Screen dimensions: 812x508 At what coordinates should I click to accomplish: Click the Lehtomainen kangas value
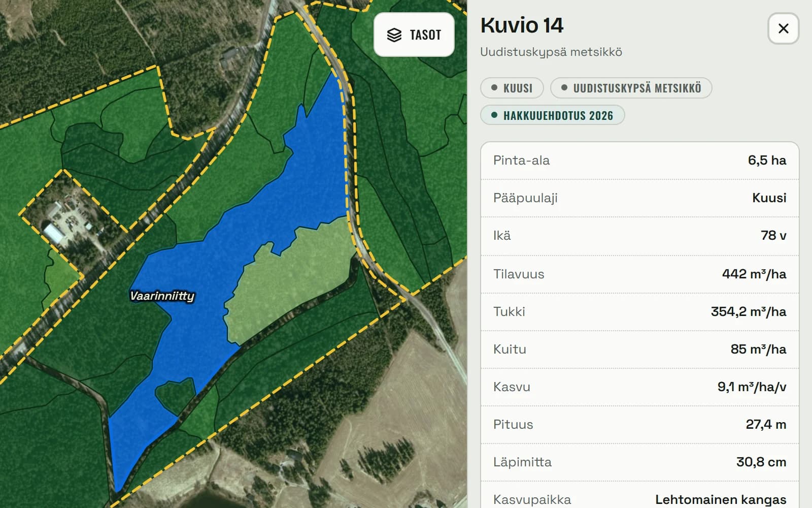tap(721, 500)
